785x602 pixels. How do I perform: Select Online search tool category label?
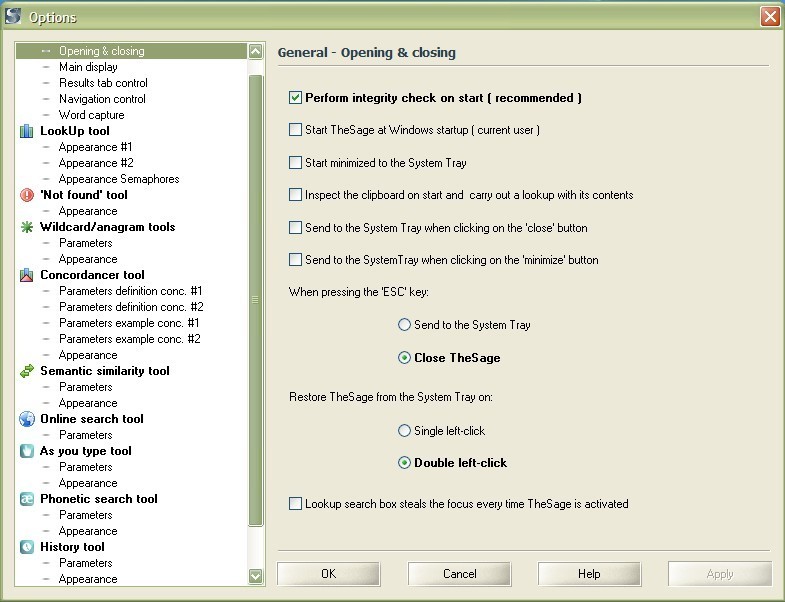click(92, 419)
